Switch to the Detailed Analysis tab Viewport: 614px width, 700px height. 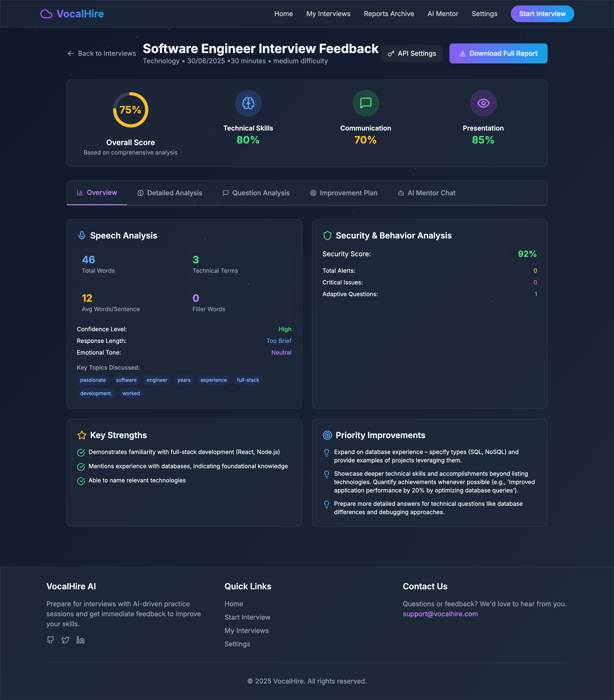pos(170,193)
